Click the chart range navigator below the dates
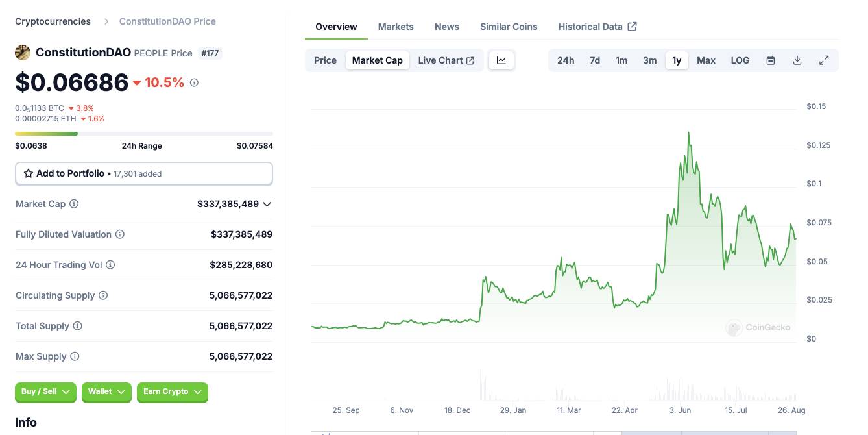 554,432
